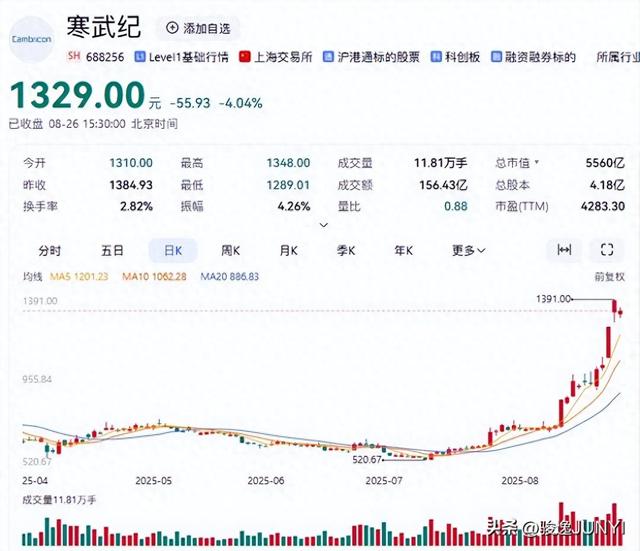Click the stock code 688256
This screenshot has width=640, height=551.
[x=105, y=57]
